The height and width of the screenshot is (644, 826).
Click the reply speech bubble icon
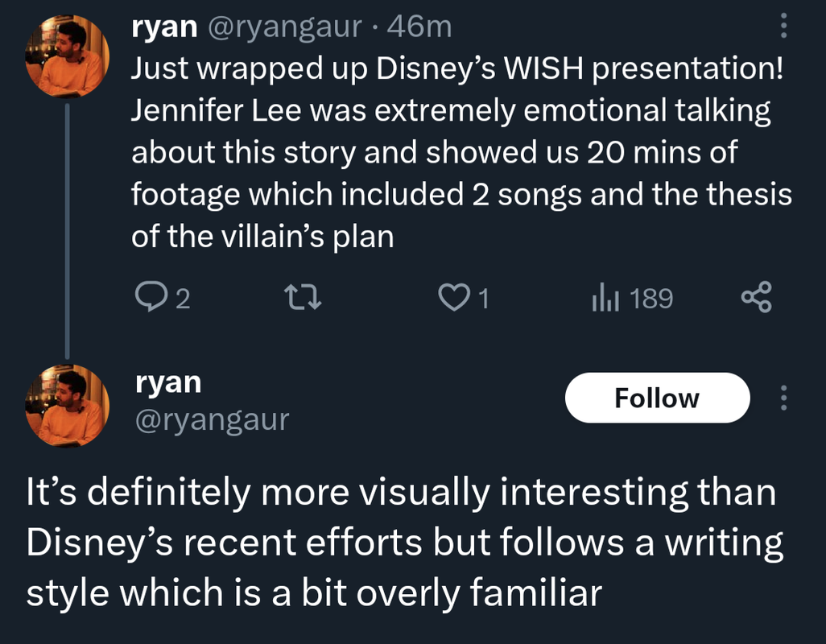(x=149, y=299)
